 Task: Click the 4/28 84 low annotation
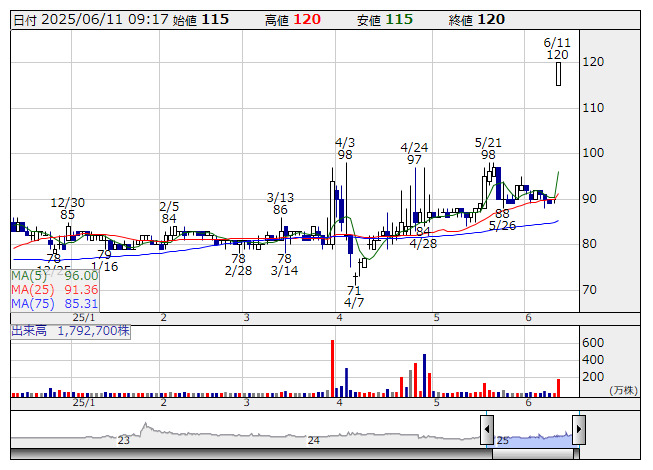[423, 237]
